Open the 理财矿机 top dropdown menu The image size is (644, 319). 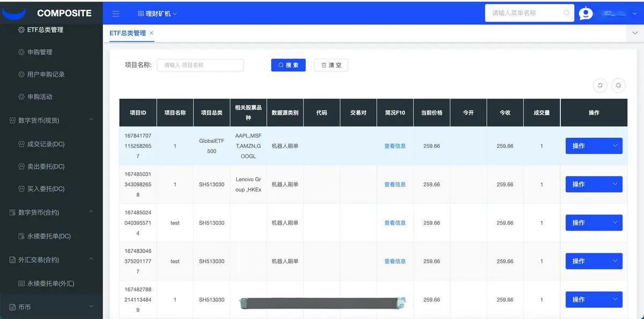point(157,13)
